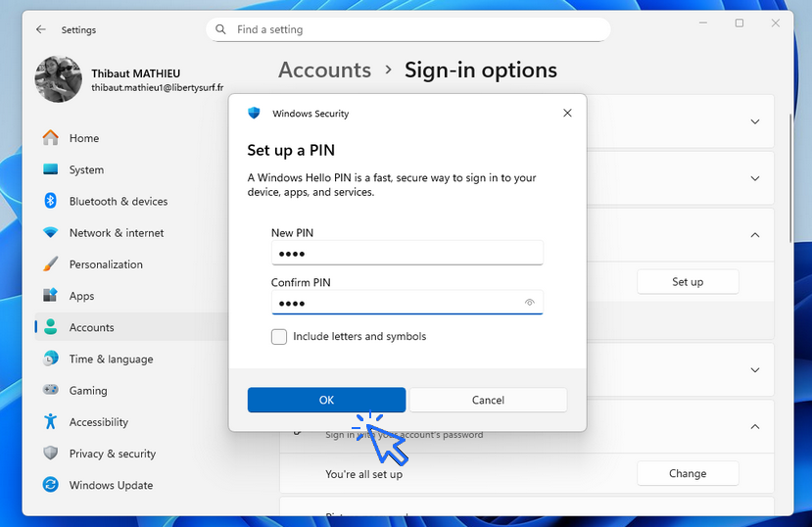Click the Find a setting search box
The width and height of the screenshot is (812, 527).
[408, 29]
